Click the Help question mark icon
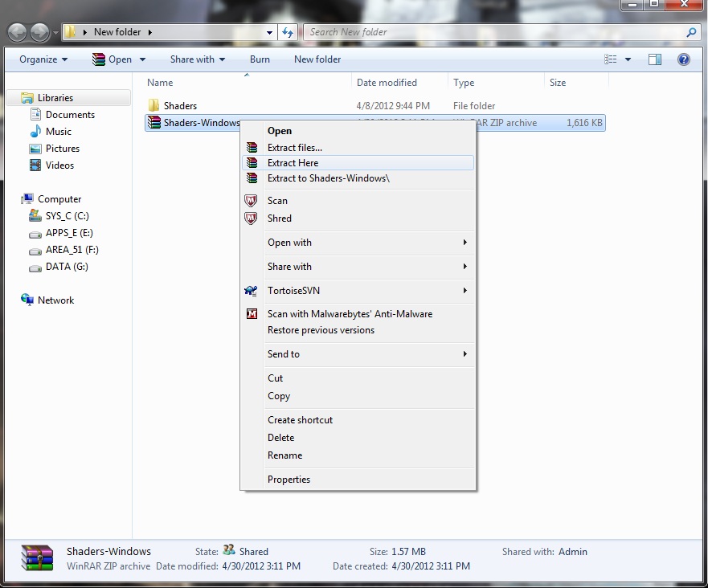 pyautogui.click(x=684, y=59)
